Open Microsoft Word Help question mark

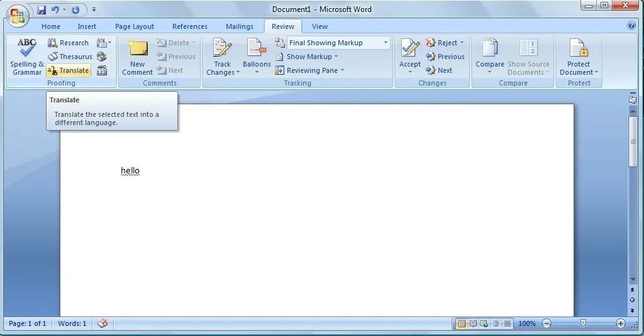coord(631,26)
